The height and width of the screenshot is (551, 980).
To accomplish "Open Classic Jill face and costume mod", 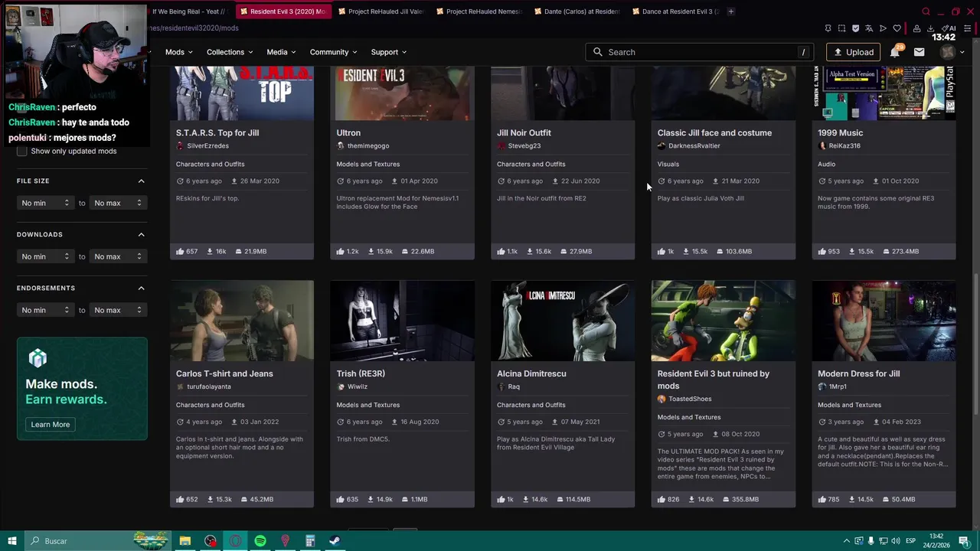I will pos(714,132).
